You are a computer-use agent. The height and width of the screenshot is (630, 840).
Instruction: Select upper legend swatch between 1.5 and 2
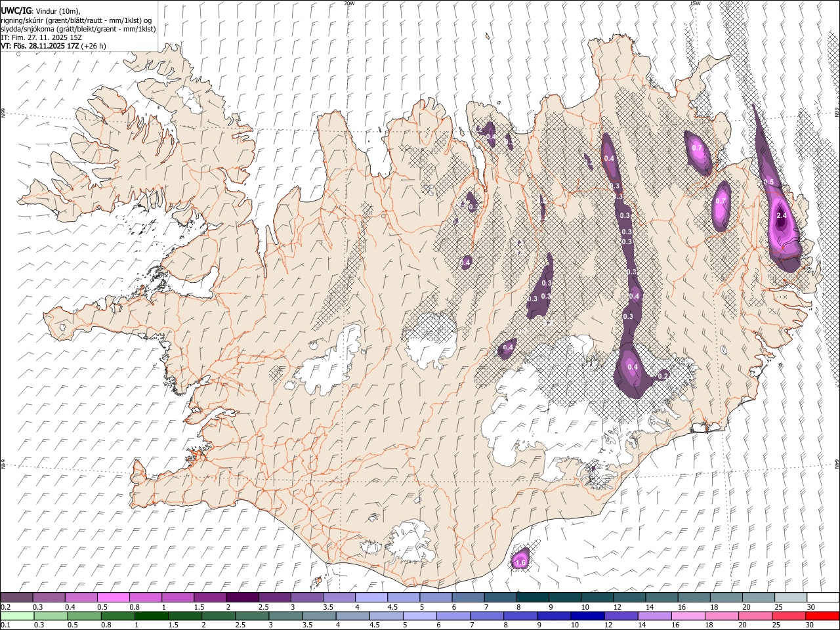pyautogui.click(x=210, y=597)
